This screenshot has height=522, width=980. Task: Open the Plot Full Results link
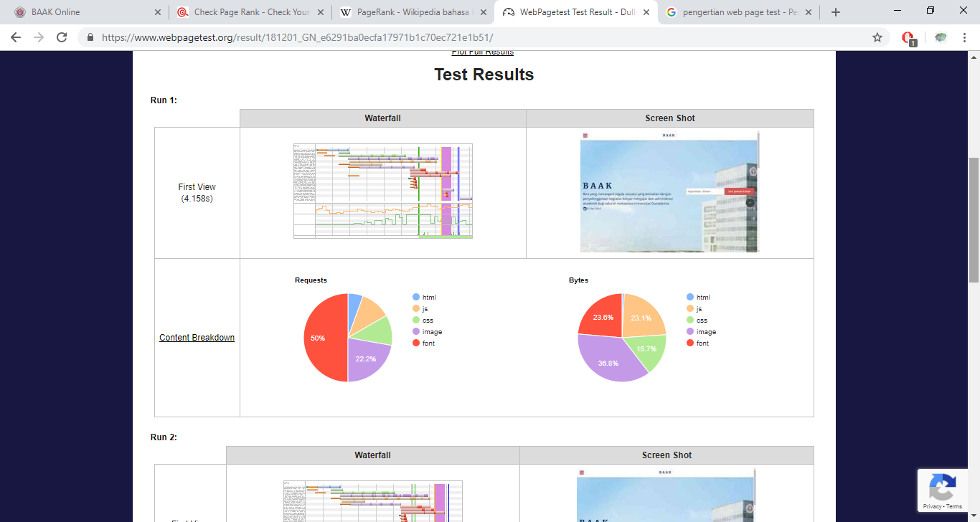[x=483, y=52]
